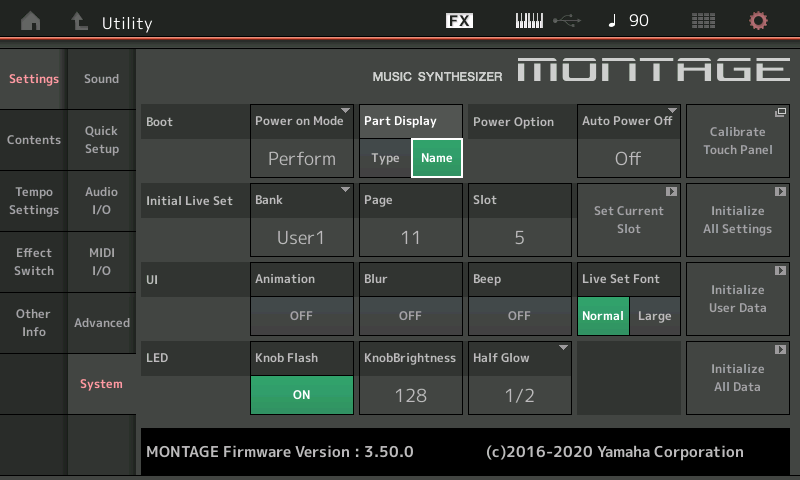The height and width of the screenshot is (480, 800).
Task: Turn off Knob Flash
Action: point(302,394)
